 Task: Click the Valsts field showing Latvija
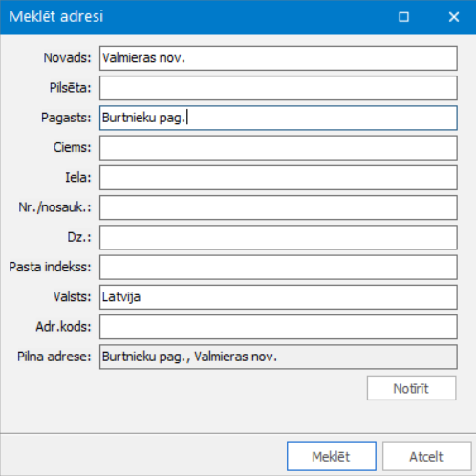(278, 297)
